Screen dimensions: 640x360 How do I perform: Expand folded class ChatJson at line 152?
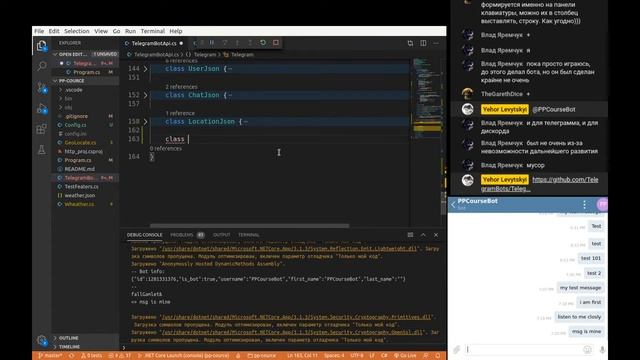(x=145, y=95)
